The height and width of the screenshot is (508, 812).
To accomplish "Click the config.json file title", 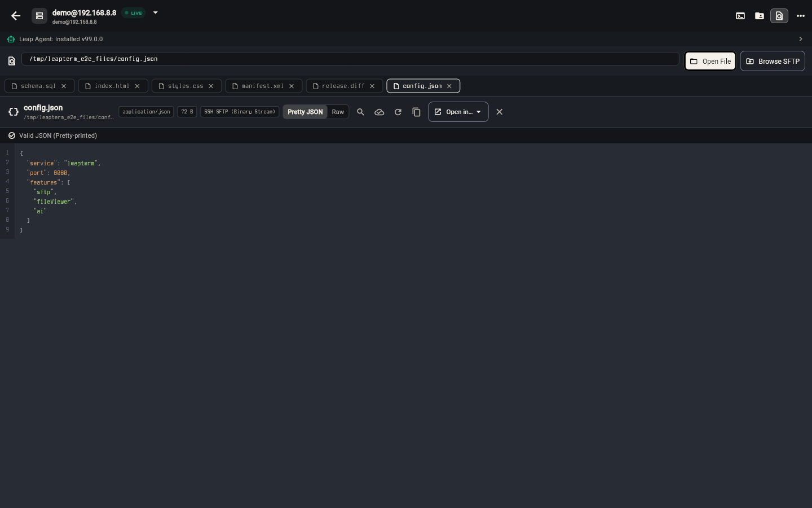I will coord(43,108).
